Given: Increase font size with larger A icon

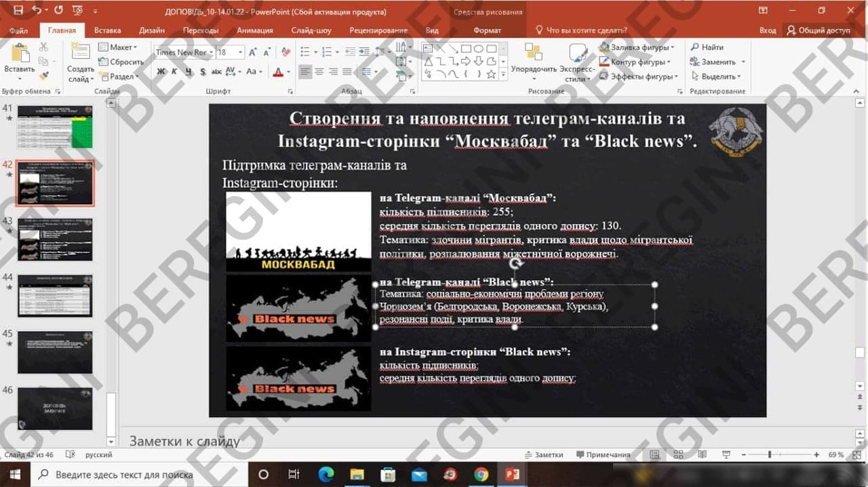Looking at the screenshot, I should (253, 52).
